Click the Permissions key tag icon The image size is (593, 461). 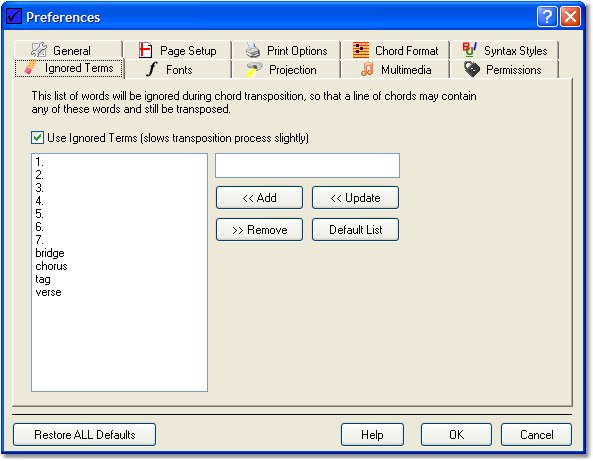click(x=472, y=69)
